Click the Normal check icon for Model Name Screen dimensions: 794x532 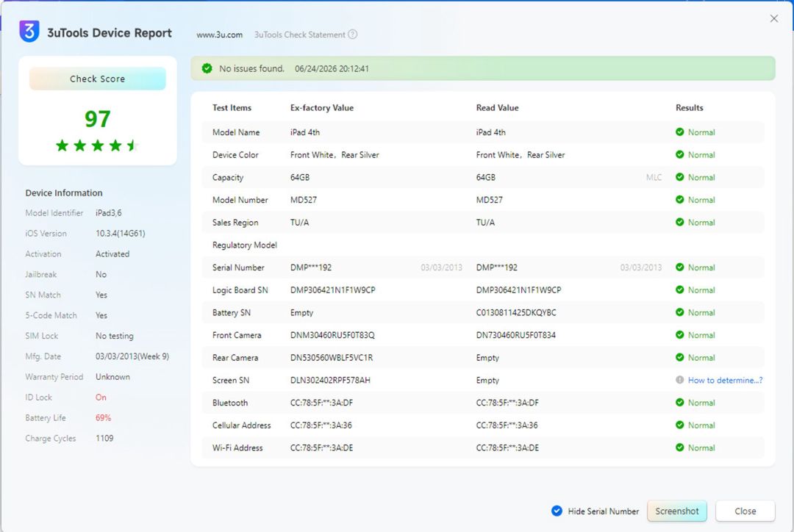[x=679, y=132]
